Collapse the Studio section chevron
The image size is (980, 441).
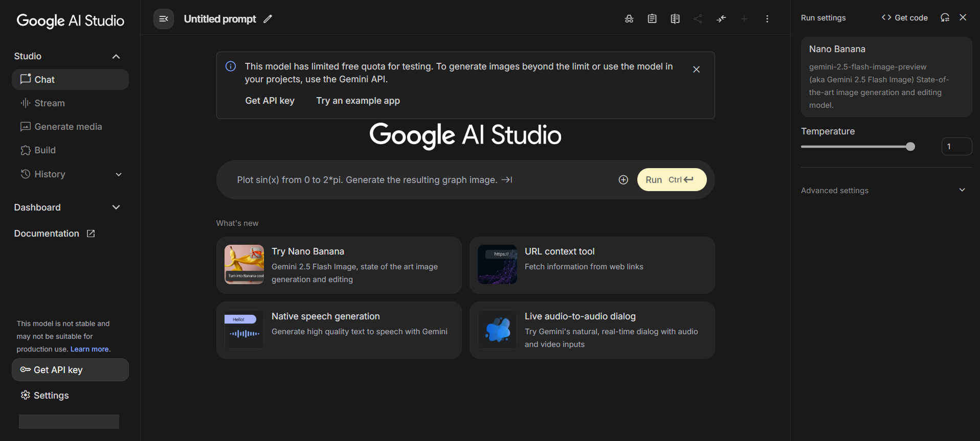pos(116,56)
